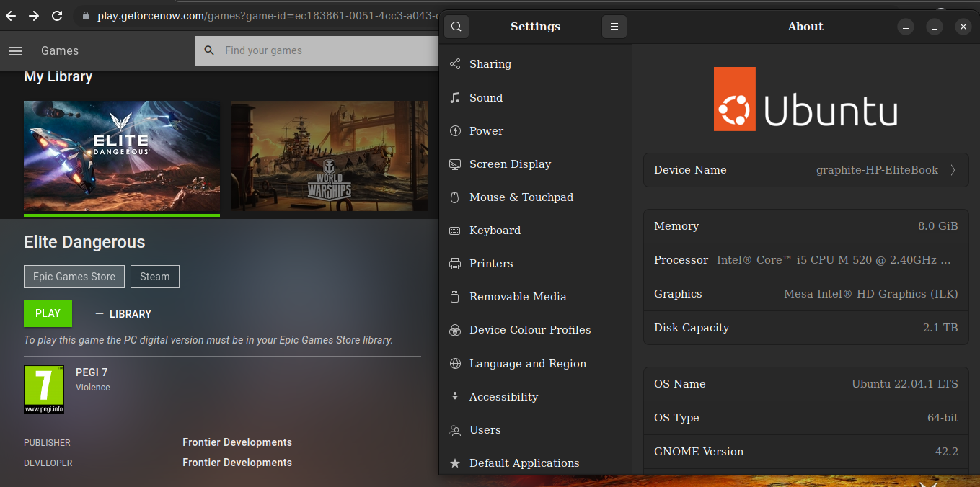This screenshot has height=487, width=980.
Task: Open Accessibility settings
Action: 536,397
